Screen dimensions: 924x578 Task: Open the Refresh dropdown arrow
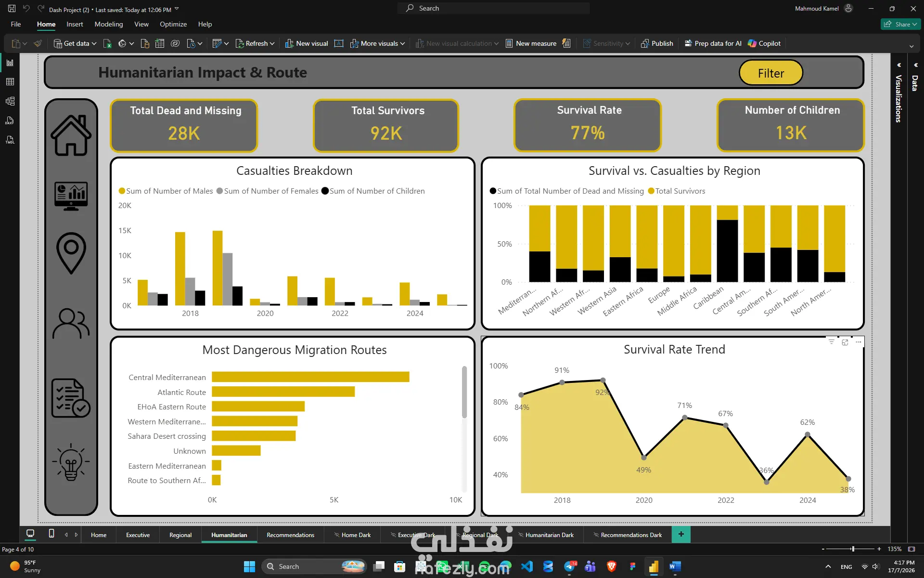click(x=272, y=43)
